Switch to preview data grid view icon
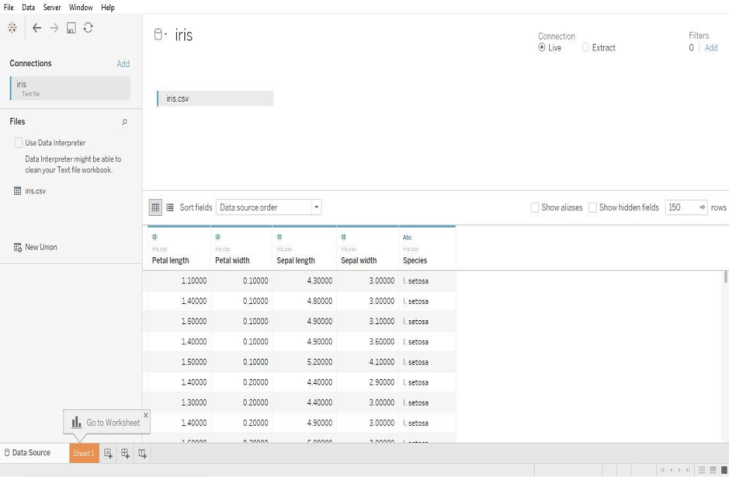Screen dimensions: 729x477 (155, 207)
